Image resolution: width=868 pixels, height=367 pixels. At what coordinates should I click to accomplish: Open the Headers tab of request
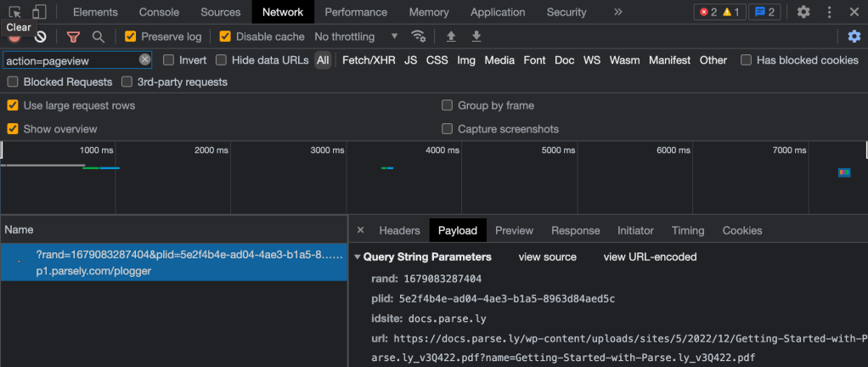tap(400, 230)
